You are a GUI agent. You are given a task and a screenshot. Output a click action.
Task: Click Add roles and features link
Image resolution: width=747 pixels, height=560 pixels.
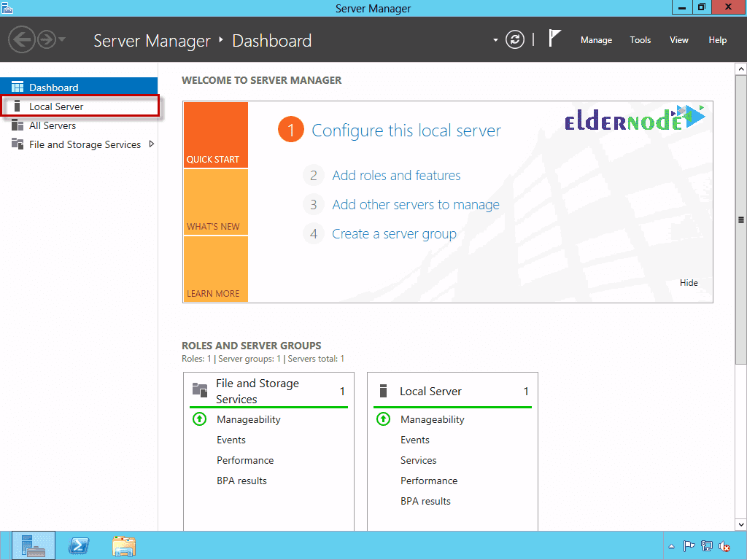click(x=396, y=175)
